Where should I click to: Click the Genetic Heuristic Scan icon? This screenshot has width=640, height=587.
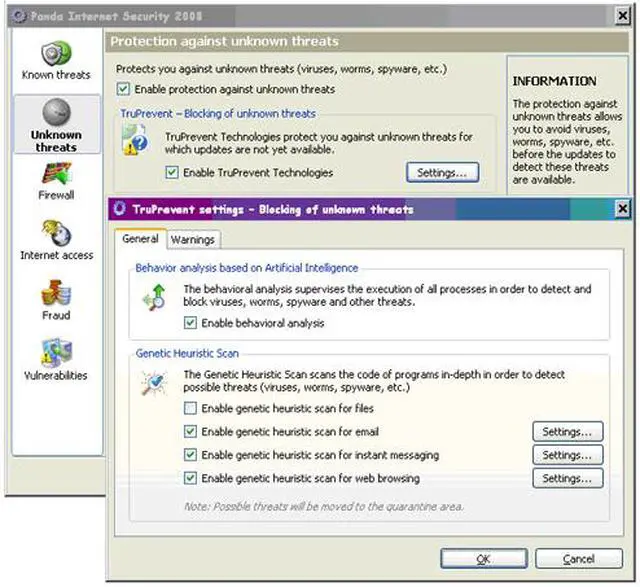click(153, 383)
